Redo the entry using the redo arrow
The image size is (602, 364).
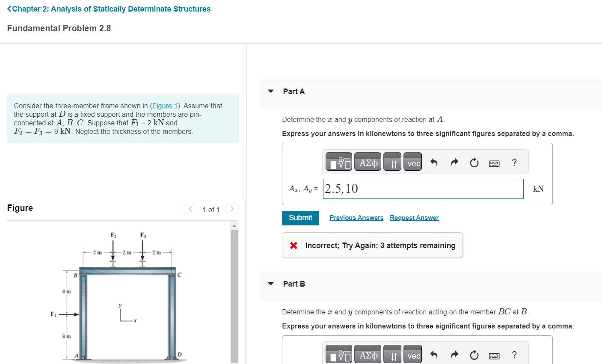[x=454, y=162]
